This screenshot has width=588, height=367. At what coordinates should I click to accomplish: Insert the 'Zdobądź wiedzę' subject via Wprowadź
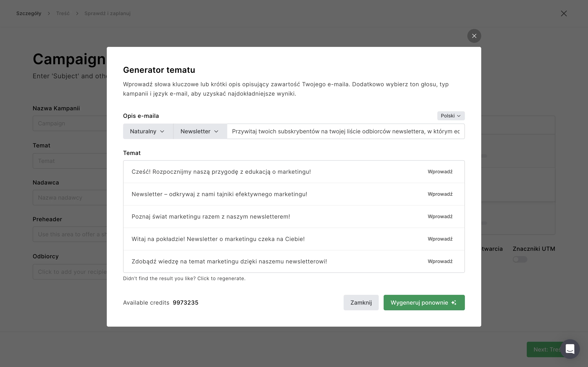point(440,261)
